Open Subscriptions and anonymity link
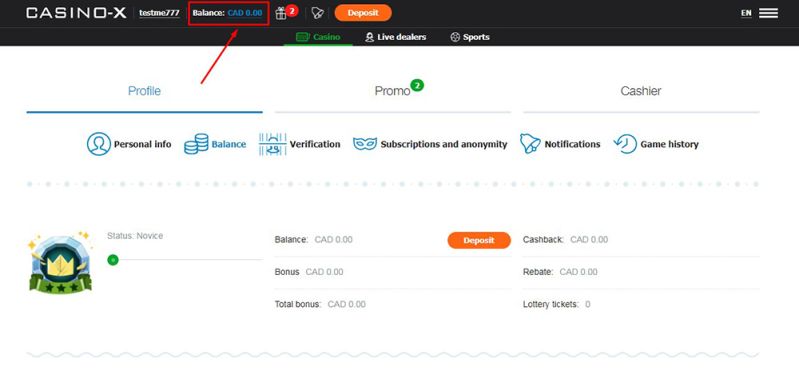Screen dimensions: 799x375 click(444, 144)
